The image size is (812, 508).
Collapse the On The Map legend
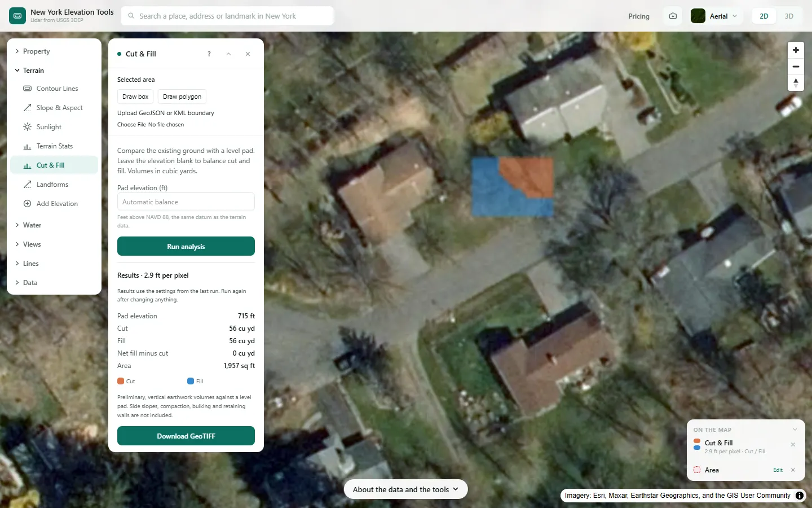click(x=795, y=430)
